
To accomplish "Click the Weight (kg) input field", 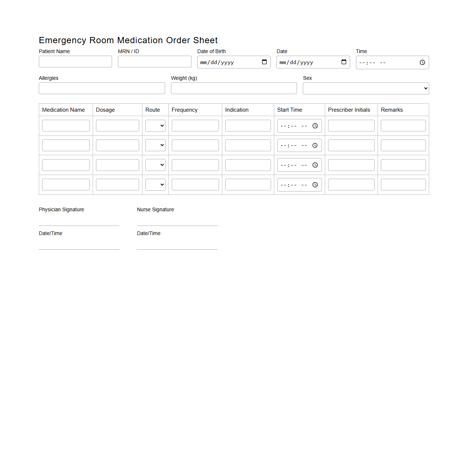I will (x=234, y=88).
